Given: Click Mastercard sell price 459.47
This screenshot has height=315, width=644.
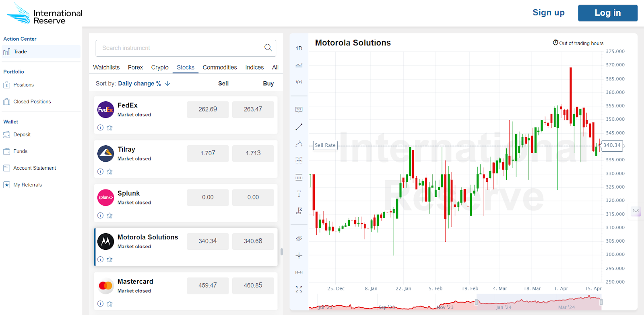Looking at the screenshot, I should (208, 286).
